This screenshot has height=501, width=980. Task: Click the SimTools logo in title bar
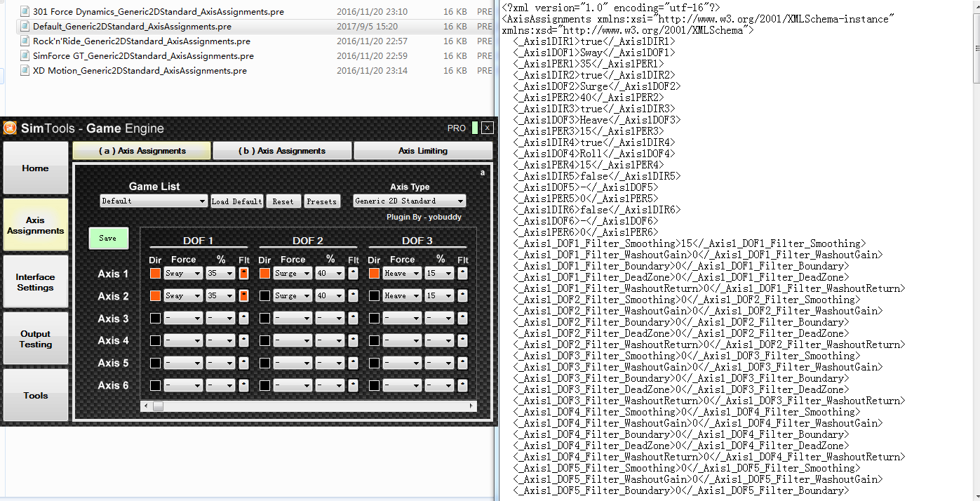pos(10,128)
